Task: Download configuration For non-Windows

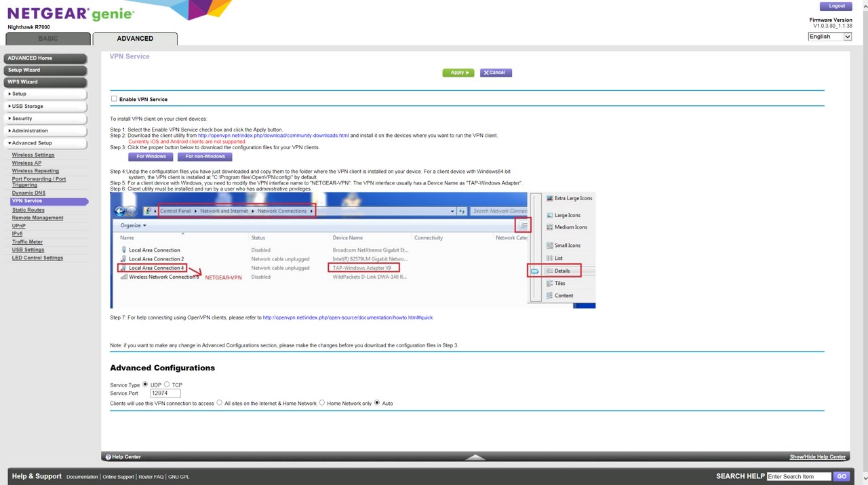Action: 205,157
